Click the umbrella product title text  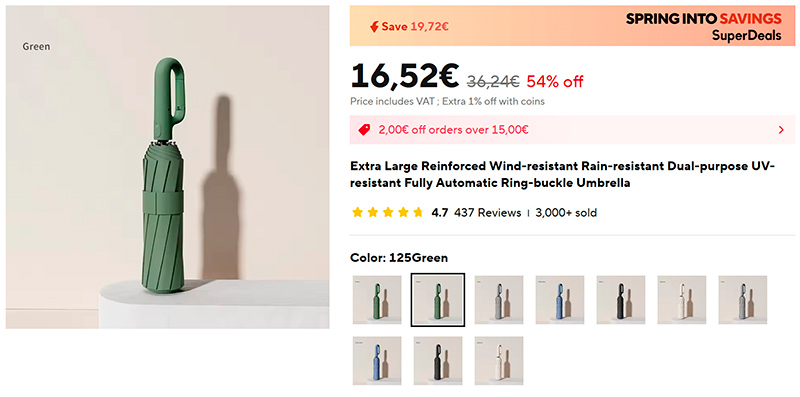563,175
